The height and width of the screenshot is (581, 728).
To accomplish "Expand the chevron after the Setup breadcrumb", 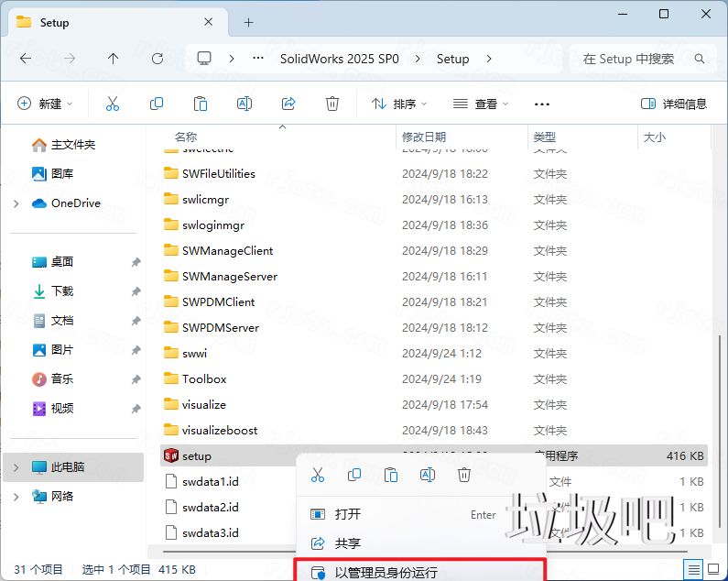I will [x=489, y=59].
